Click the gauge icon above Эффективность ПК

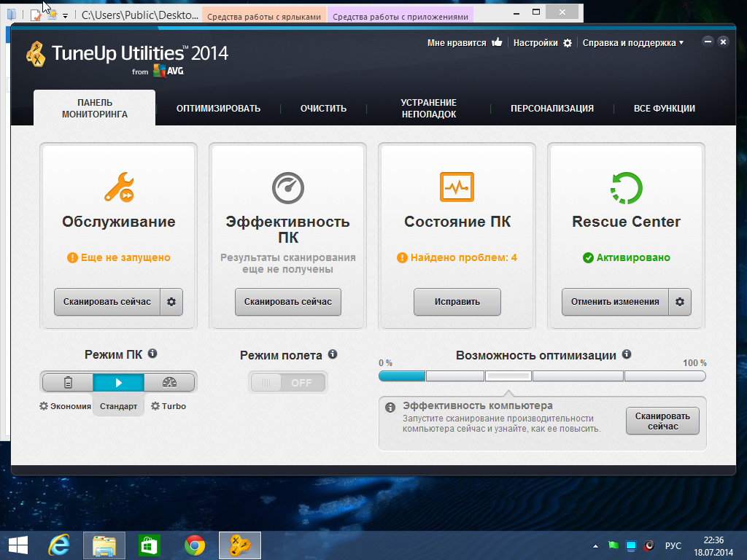click(287, 187)
